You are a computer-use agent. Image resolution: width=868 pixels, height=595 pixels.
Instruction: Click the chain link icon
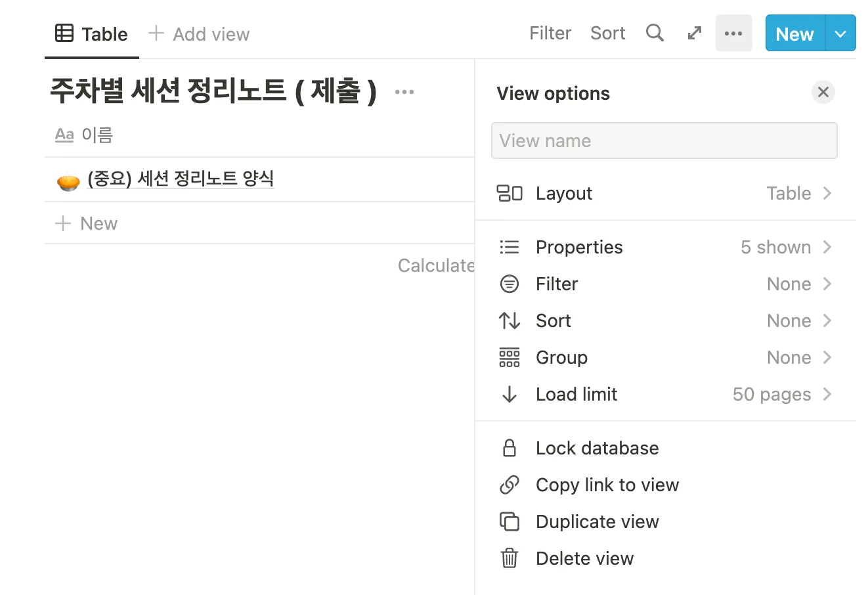510,485
